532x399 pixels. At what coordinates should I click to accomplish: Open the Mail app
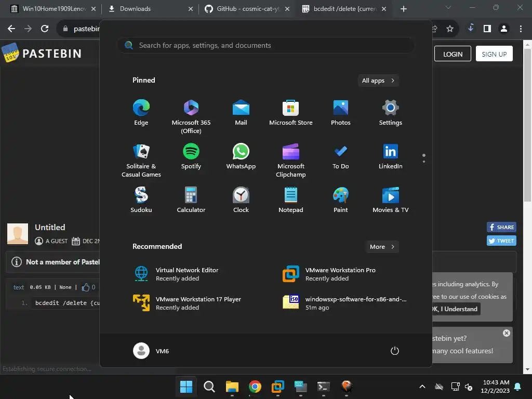[241, 113]
